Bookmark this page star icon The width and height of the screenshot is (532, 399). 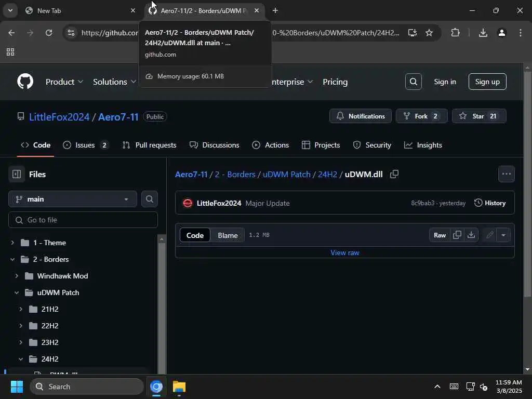coord(429,33)
